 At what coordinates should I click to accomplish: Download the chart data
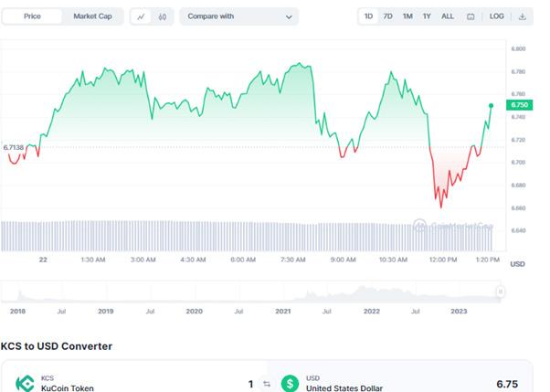(x=522, y=16)
